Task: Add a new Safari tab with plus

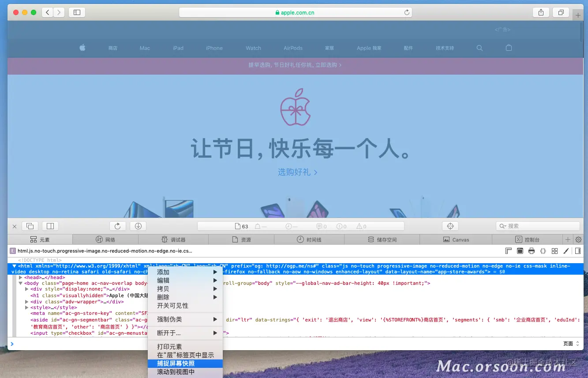Action: pyautogui.click(x=578, y=15)
